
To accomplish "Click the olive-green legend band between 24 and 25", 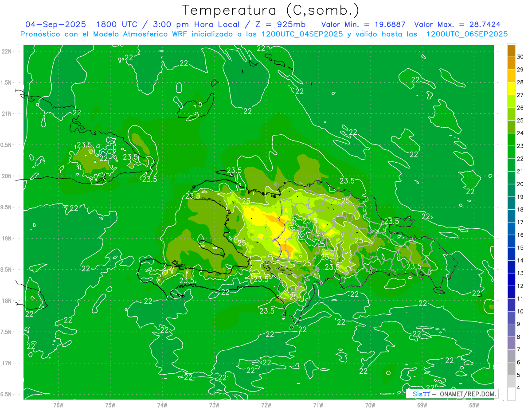I will (x=511, y=127).
